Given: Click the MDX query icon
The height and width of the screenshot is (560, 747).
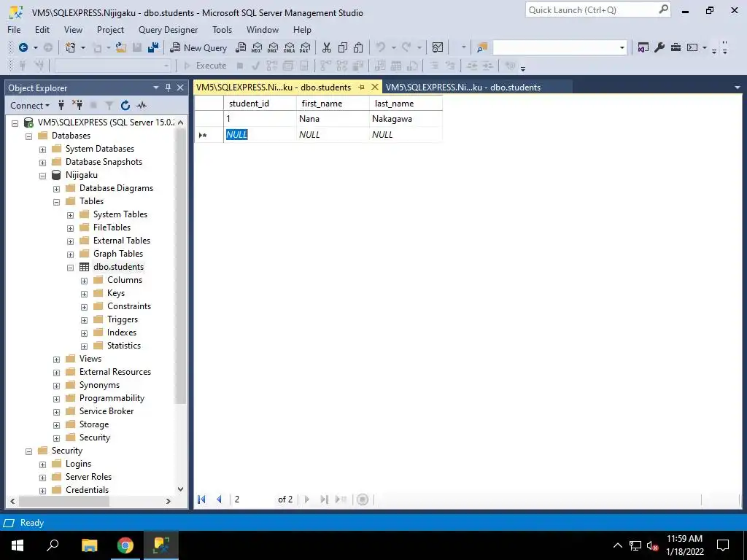Looking at the screenshot, I should (257, 47).
